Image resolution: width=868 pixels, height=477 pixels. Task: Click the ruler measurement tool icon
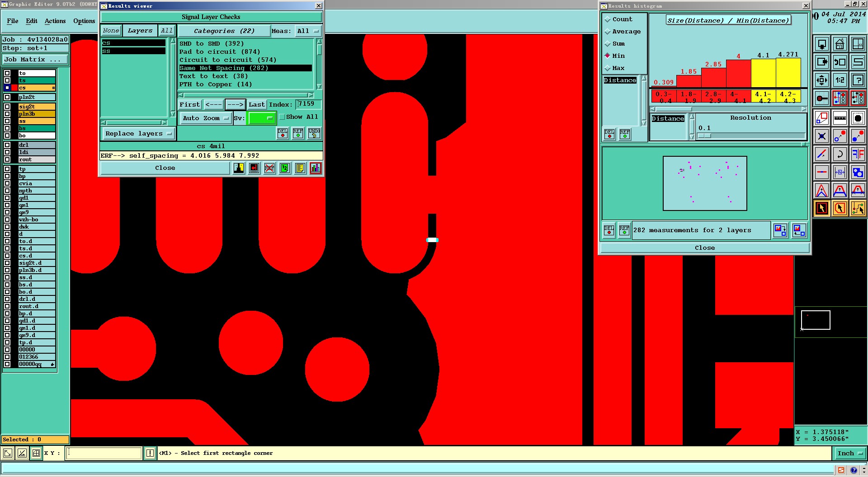pos(840,118)
